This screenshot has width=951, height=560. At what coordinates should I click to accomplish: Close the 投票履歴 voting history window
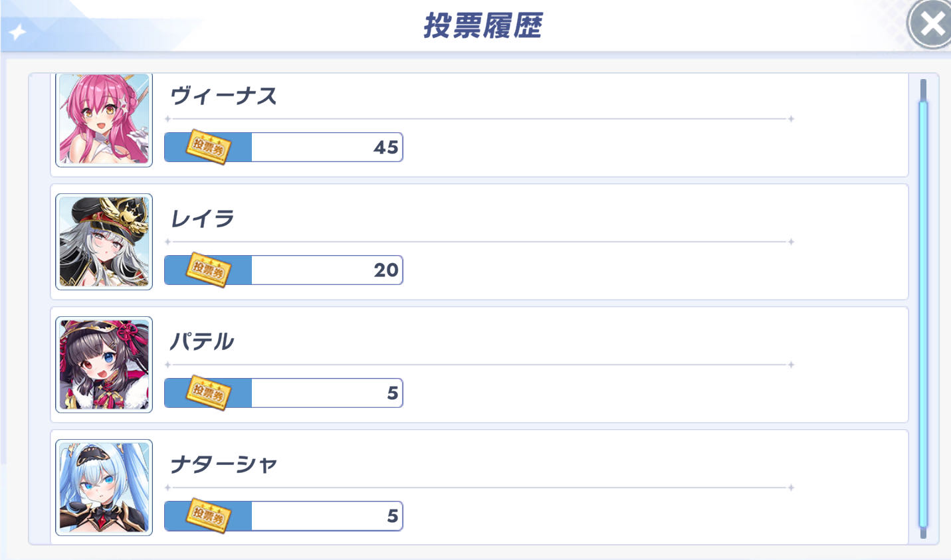point(932,25)
